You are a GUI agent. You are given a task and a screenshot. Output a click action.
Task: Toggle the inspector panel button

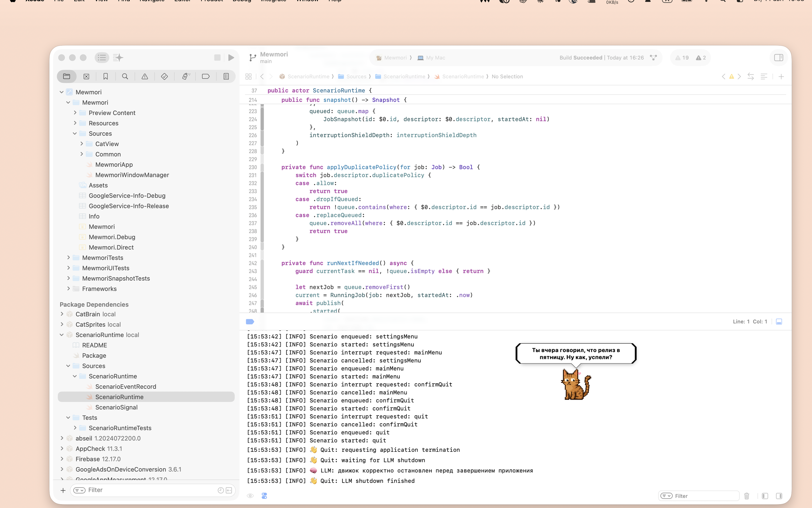[x=778, y=57]
